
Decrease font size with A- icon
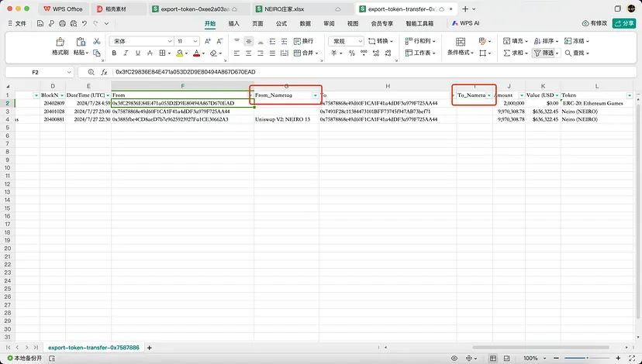click(219, 41)
